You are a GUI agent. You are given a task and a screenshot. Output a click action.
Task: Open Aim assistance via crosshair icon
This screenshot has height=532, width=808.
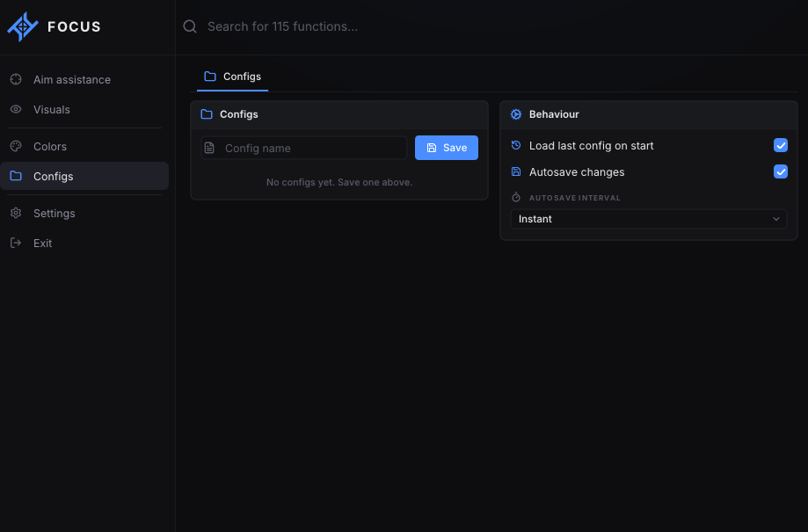[x=16, y=79]
